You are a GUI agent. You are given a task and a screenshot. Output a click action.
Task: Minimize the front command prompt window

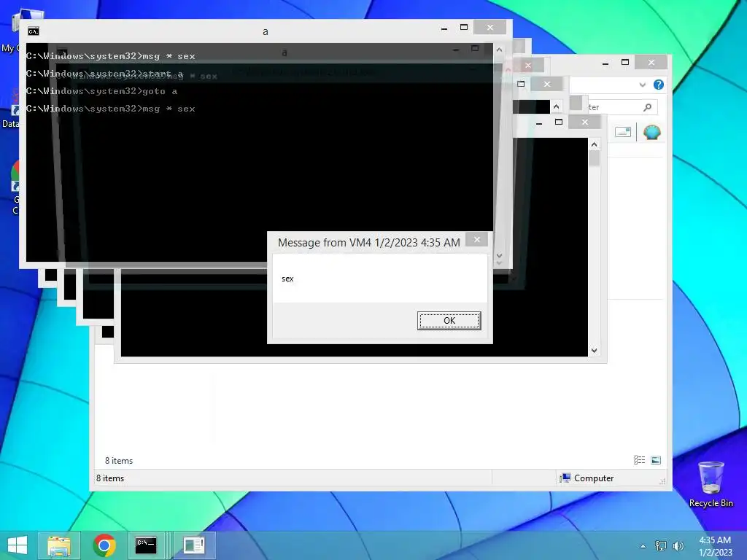[x=444, y=28]
